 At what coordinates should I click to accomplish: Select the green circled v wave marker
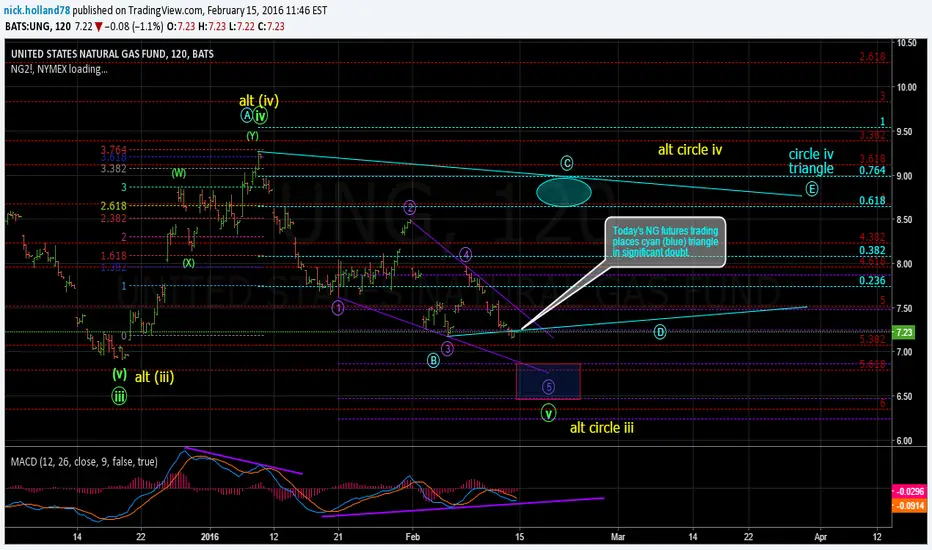tap(548, 412)
